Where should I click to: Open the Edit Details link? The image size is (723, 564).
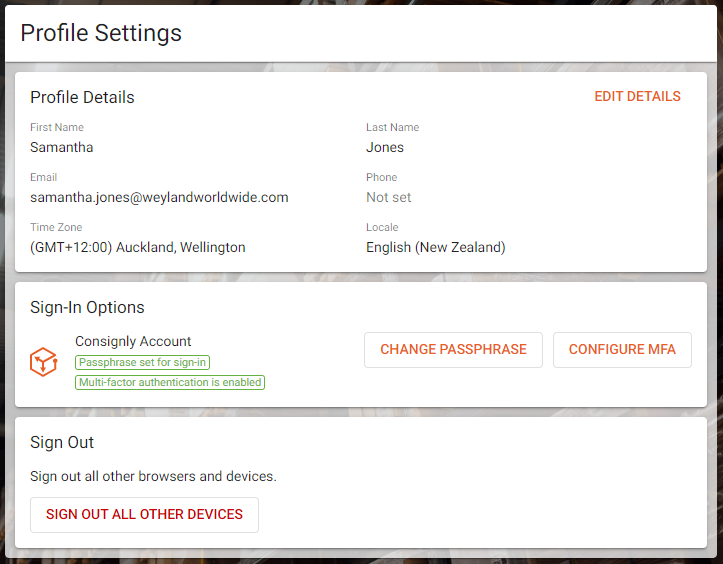click(637, 96)
